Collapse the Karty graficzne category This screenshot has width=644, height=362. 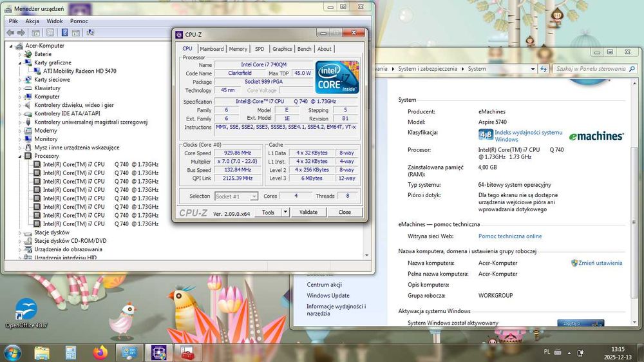pos(21,62)
